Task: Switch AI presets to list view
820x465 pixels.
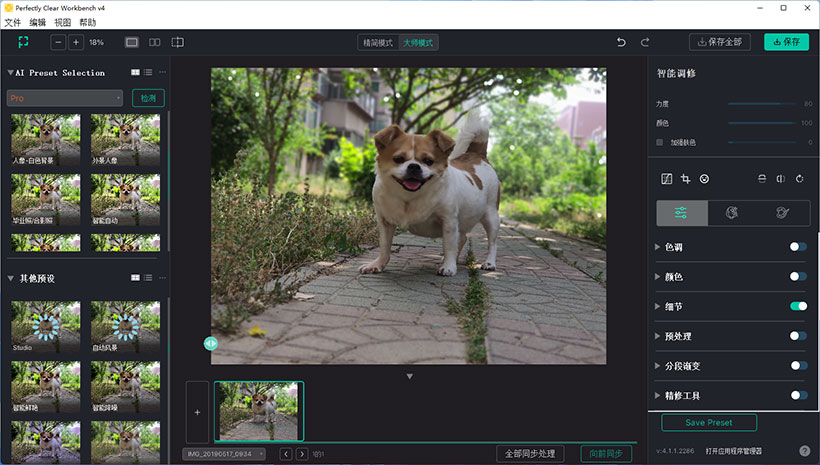Action: (148, 72)
